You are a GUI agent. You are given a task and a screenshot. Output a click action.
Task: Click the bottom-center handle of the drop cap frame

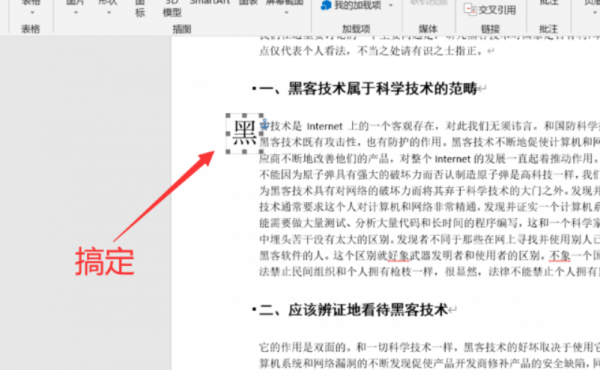[245, 152]
